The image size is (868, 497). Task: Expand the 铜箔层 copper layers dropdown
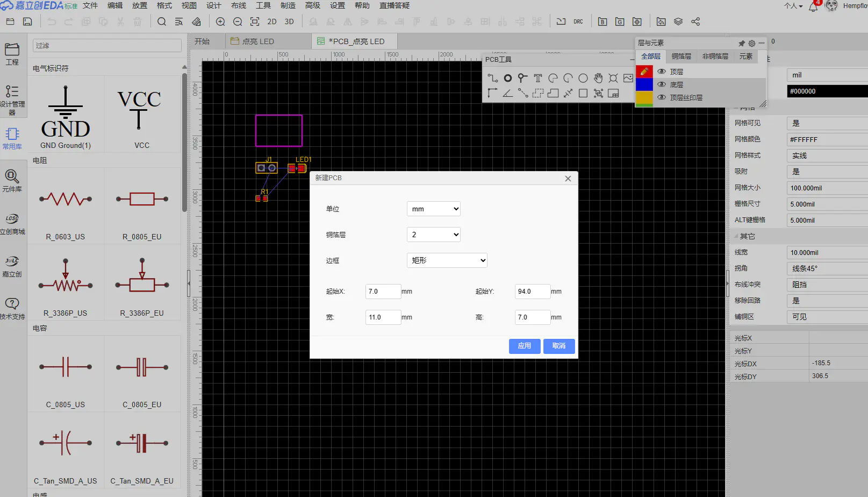point(434,235)
